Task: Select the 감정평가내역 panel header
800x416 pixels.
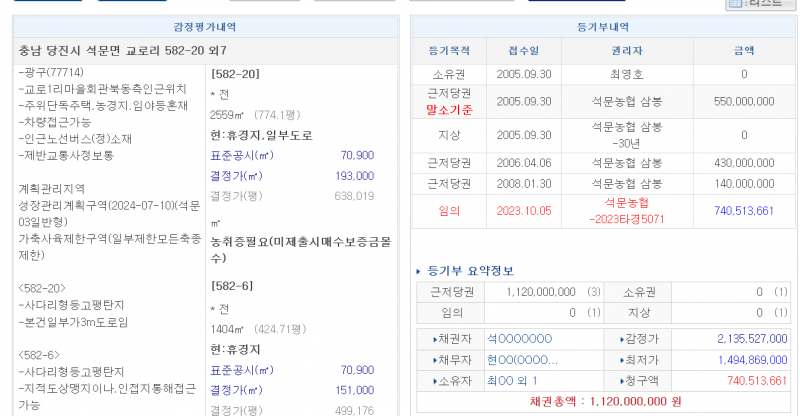Action: click(205, 27)
